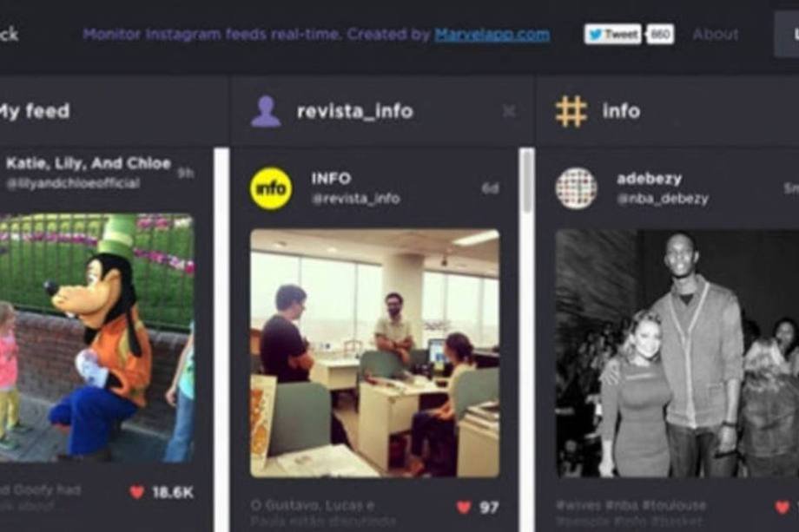The width and height of the screenshot is (799, 532).
Task: Open the @revista_info username link
Action: click(x=356, y=199)
